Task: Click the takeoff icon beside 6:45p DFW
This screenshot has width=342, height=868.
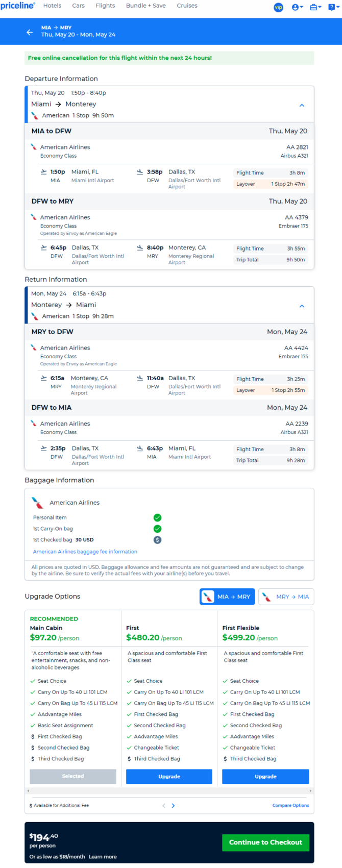Action: coord(44,247)
